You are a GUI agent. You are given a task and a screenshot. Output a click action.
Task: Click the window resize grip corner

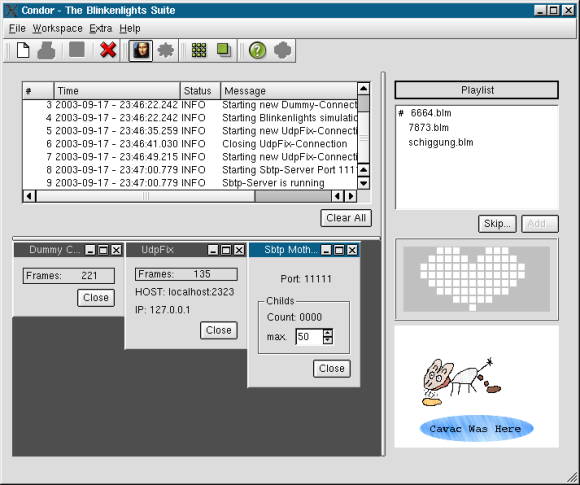572,477
